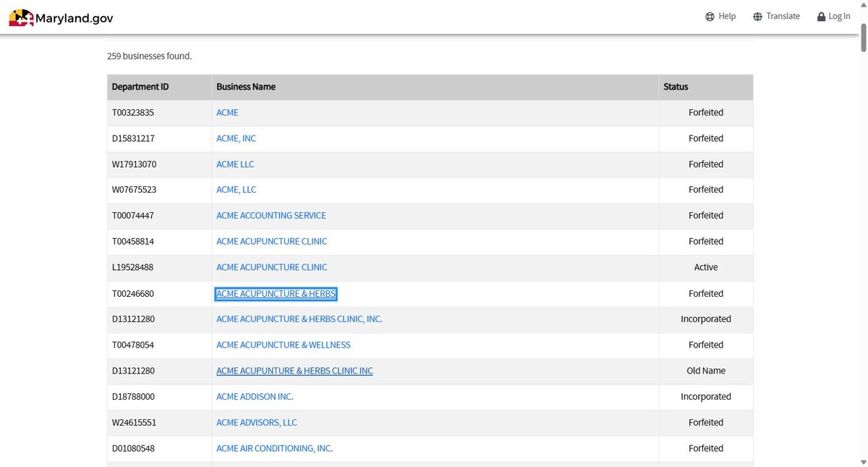868x467 pixels.
Task: Click Forfeited status for ACME ADVISORS, LLC
Action: (x=706, y=422)
